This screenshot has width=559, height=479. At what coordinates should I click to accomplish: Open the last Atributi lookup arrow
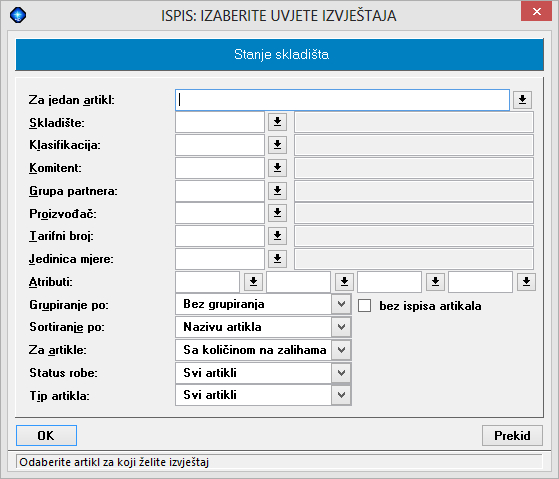pyautogui.click(x=526, y=282)
